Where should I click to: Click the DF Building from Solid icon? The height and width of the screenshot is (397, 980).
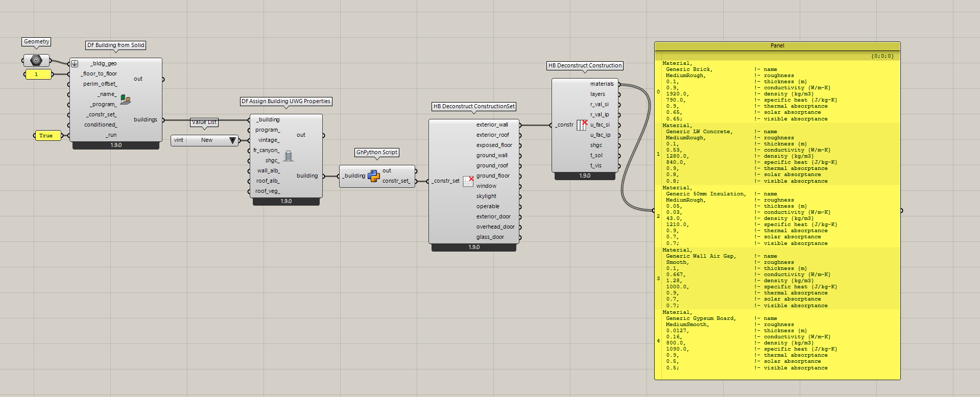point(125,100)
